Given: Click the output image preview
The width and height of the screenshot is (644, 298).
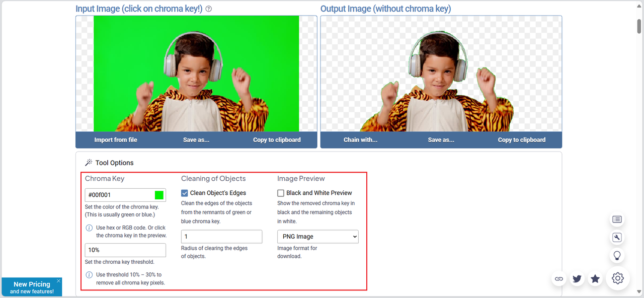Looking at the screenshot, I should coord(441,73).
